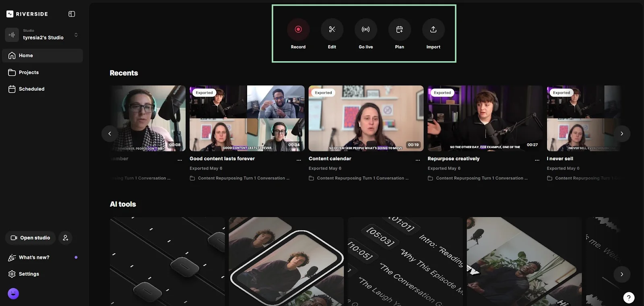
Task: Click the red Record button icon
Action: (x=298, y=29)
